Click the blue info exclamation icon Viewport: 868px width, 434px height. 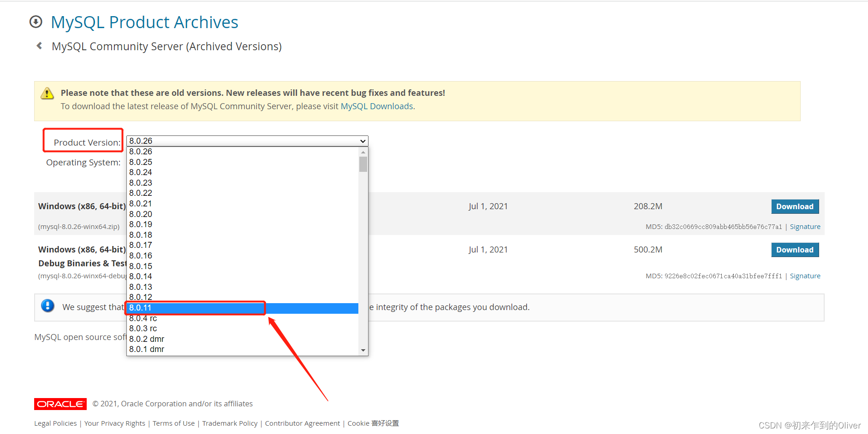48,305
